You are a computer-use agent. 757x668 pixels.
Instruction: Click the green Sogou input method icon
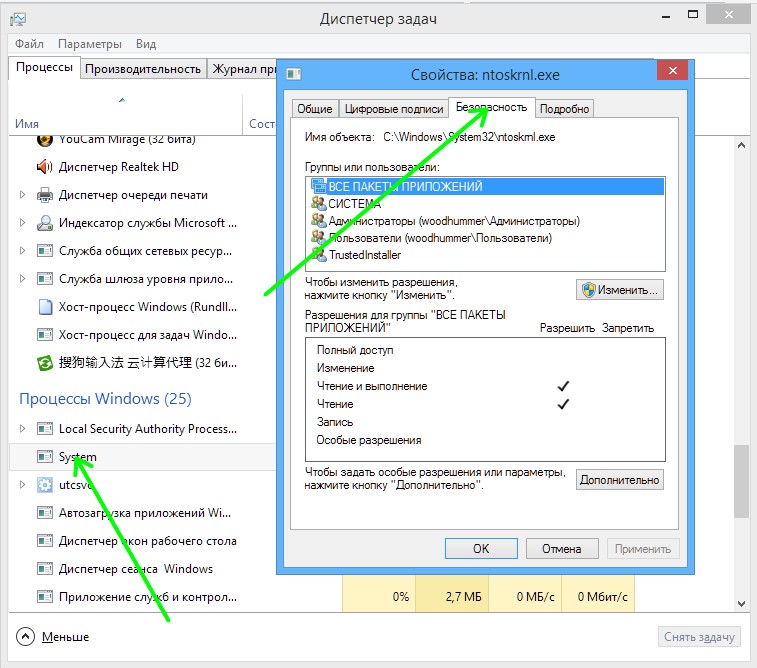pos(45,363)
